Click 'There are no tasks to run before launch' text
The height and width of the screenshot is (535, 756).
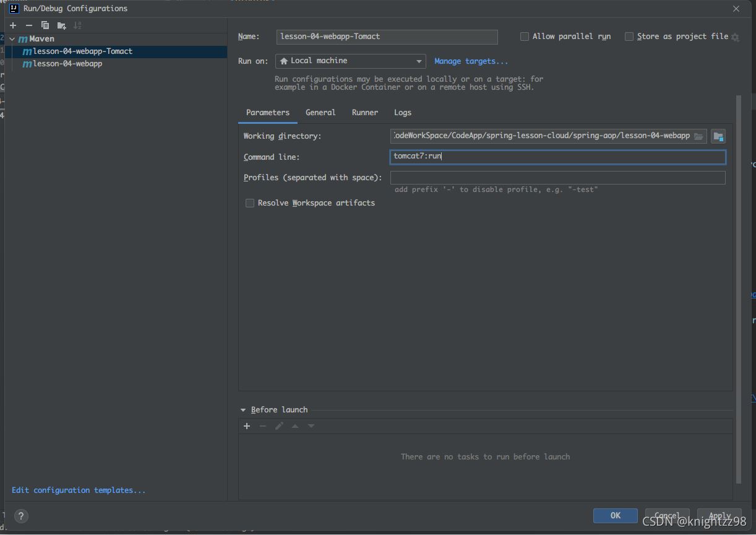(x=486, y=457)
